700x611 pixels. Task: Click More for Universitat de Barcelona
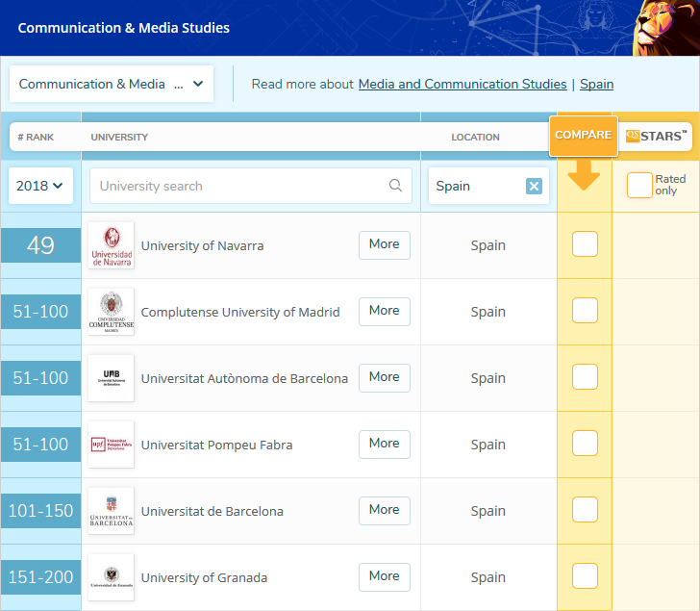(x=385, y=511)
